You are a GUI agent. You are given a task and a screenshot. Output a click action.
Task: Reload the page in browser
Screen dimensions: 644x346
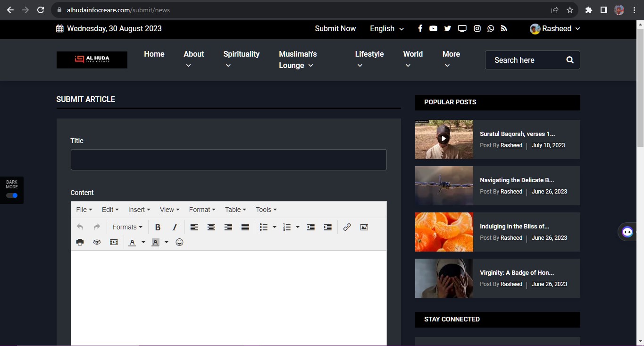pyautogui.click(x=41, y=10)
